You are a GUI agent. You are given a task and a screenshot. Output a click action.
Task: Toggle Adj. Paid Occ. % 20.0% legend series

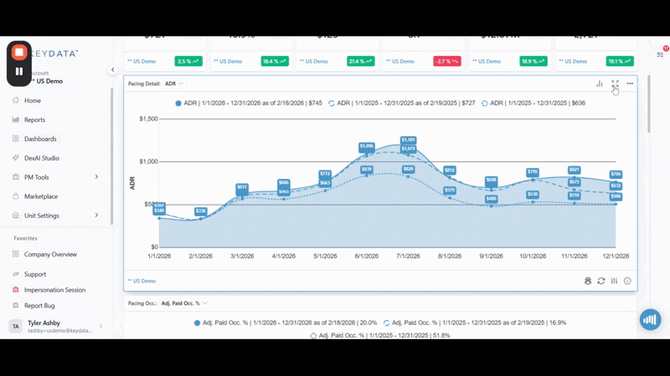point(285,323)
